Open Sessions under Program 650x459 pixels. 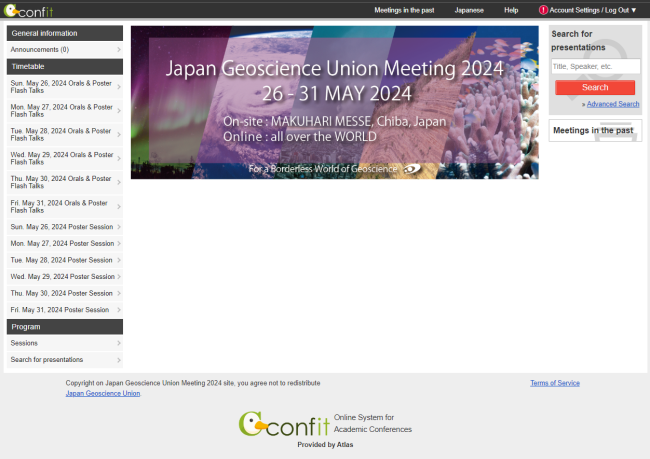[x=65, y=343]
